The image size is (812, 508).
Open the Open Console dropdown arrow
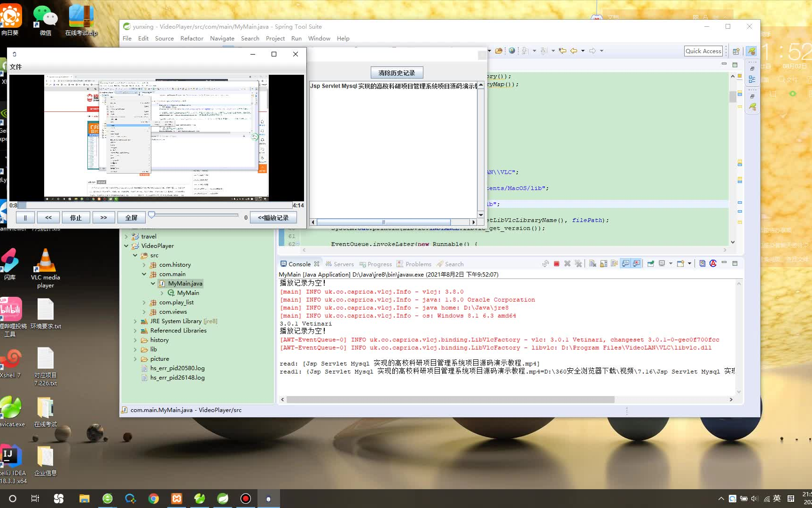(689, 264)
